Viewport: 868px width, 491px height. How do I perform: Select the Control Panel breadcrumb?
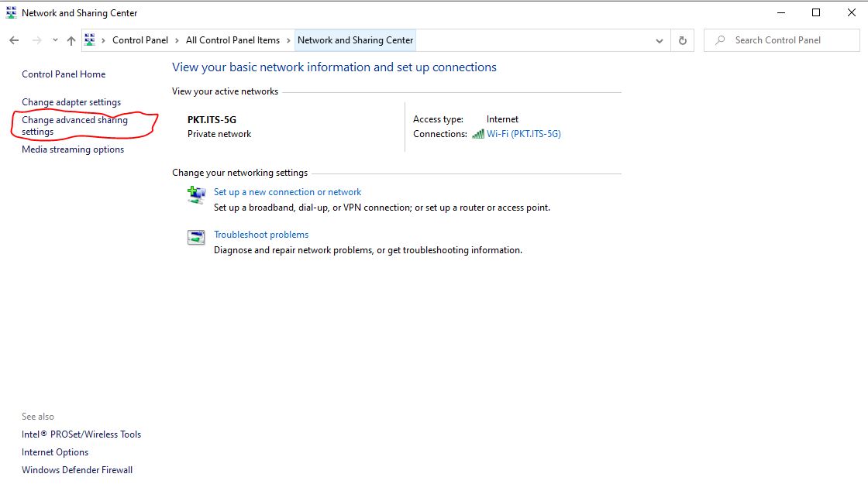139,40
